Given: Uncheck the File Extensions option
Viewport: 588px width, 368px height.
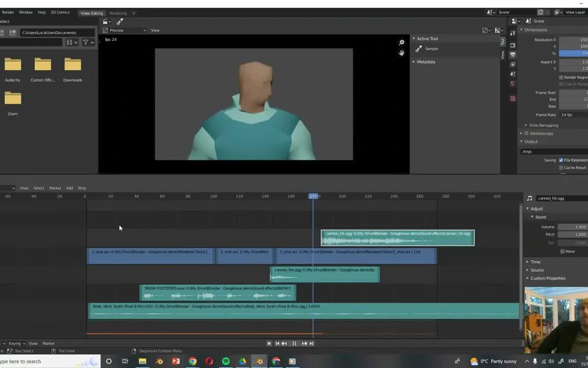Looking at the screenshot, I should pyautogui.click(x=561, y=160).
